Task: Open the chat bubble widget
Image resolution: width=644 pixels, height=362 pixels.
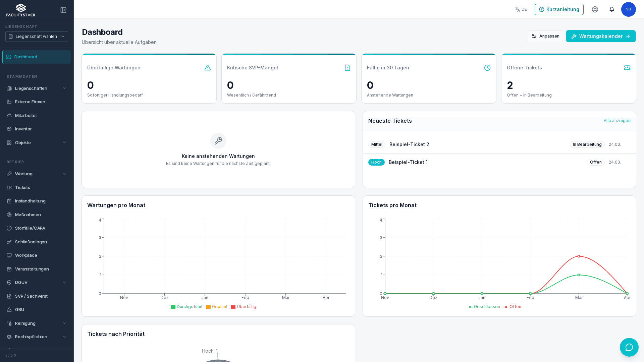Action: pyautogui.click(x=629, y=347)
